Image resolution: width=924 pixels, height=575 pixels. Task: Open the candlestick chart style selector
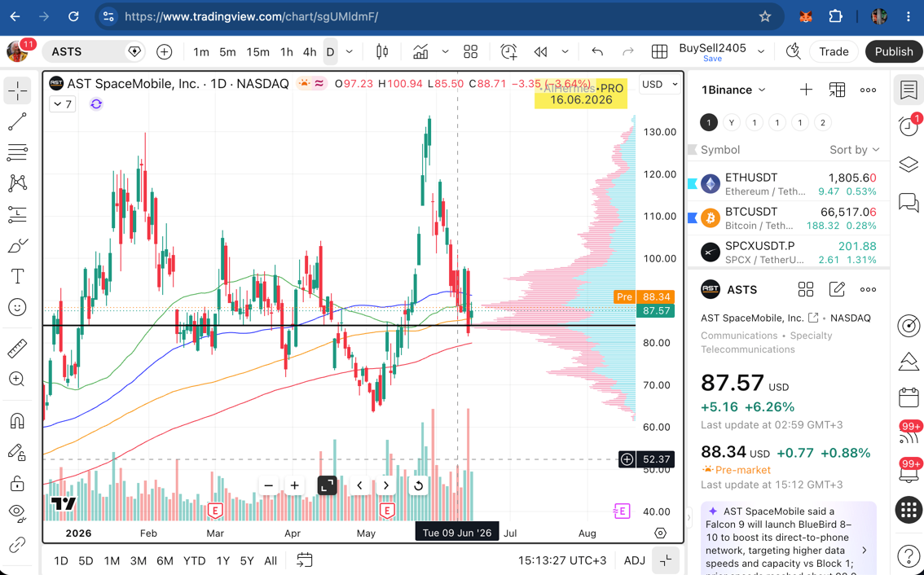pyautogui.click(x=382, y=52)
